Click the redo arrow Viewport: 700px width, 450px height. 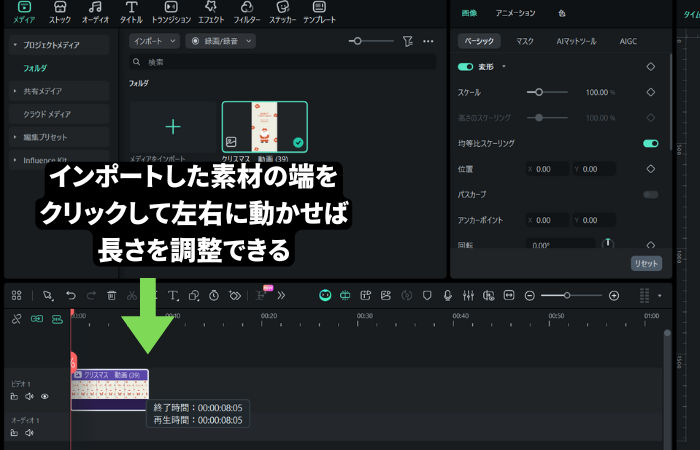click(91, 295)
